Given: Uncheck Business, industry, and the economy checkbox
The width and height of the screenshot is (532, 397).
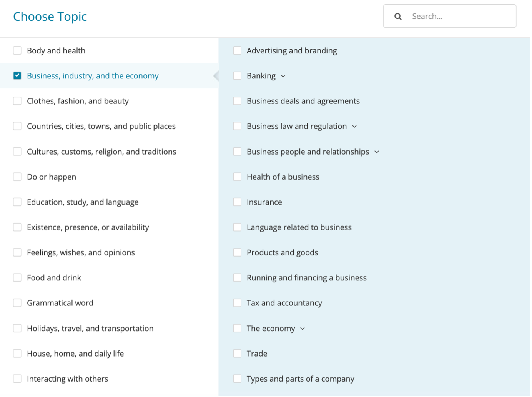Looking at the screenshot, I should coord(17,76).
